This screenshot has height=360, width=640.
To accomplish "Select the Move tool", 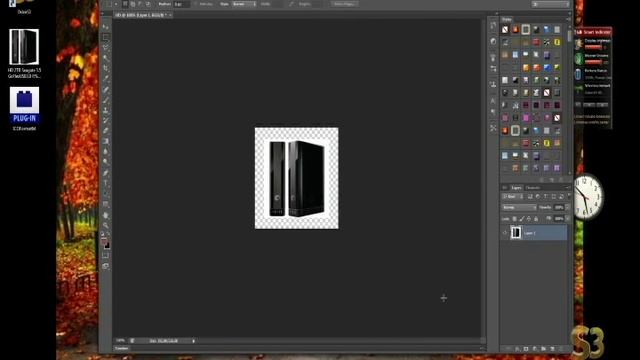I will pos(106,27).
